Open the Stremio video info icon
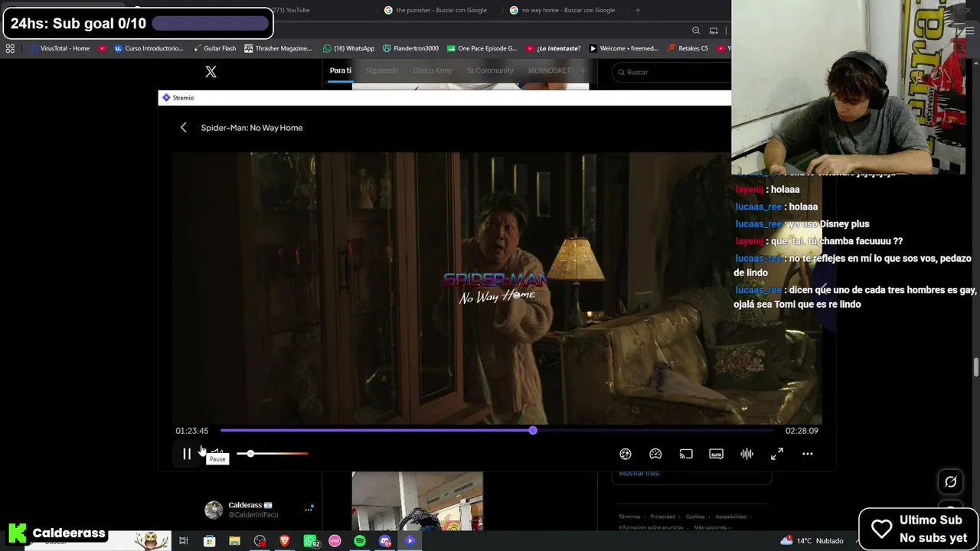Screen dimensions: 980x551 tap(626, 454)
